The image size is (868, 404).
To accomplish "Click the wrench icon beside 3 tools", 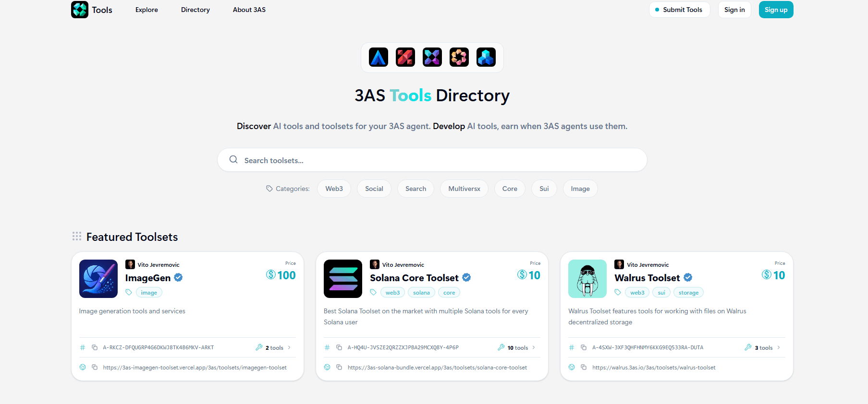I will tap(748, 347).
